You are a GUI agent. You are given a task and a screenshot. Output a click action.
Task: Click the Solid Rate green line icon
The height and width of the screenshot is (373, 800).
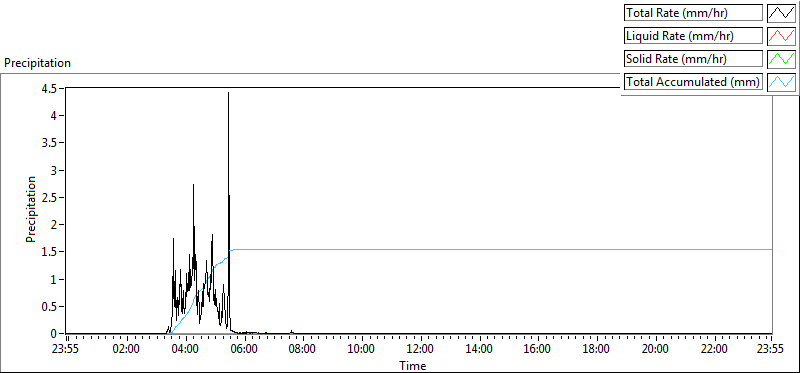782,59
